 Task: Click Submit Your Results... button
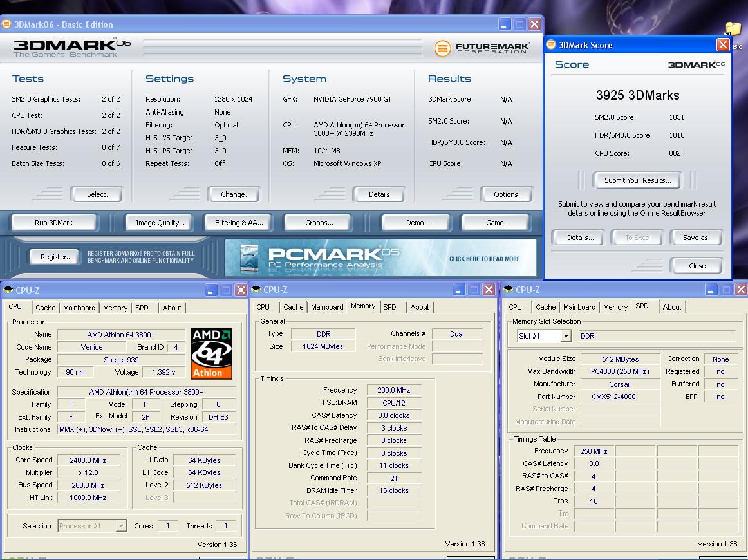(637, 180)
